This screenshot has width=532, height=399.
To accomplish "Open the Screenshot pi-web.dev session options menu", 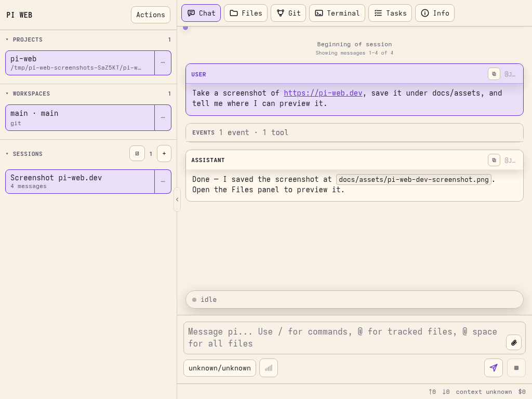I will [x=163, y=181].
